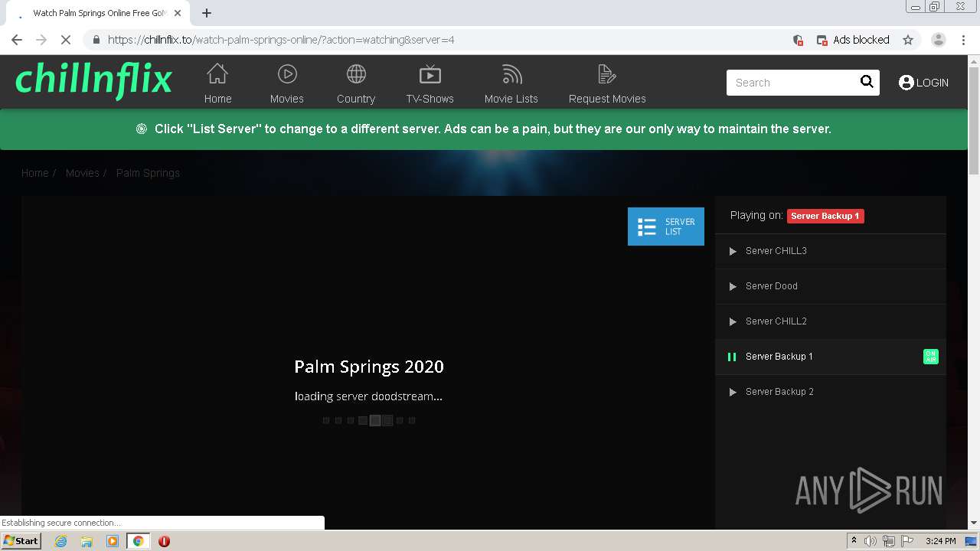
Task: Switch to Server Backup 2
Action: click(831, 392)
